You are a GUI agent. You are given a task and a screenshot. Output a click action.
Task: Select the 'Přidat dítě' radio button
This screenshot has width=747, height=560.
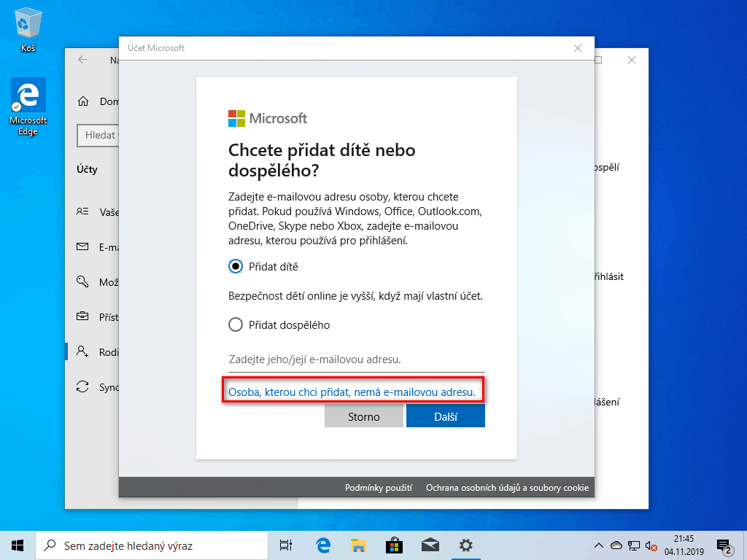click(x=236, y=267)
